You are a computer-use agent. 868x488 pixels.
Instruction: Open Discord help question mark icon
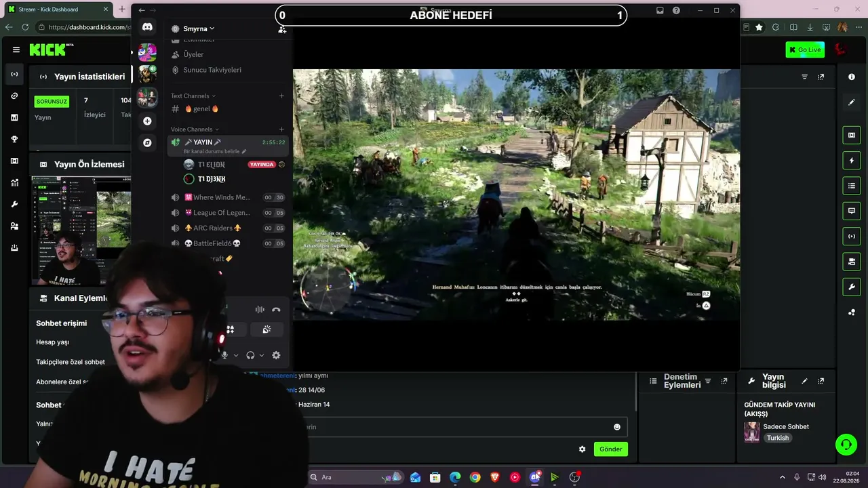(x=676, y=10)
